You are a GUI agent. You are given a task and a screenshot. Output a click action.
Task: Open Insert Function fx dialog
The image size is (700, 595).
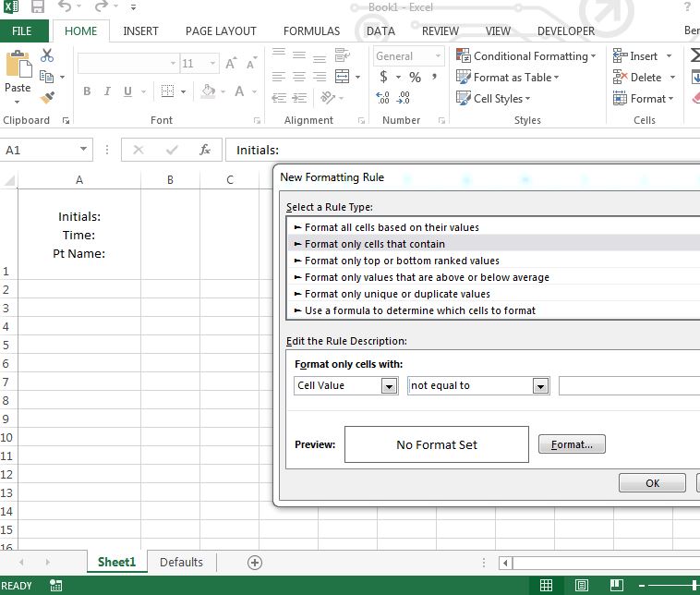205,150
